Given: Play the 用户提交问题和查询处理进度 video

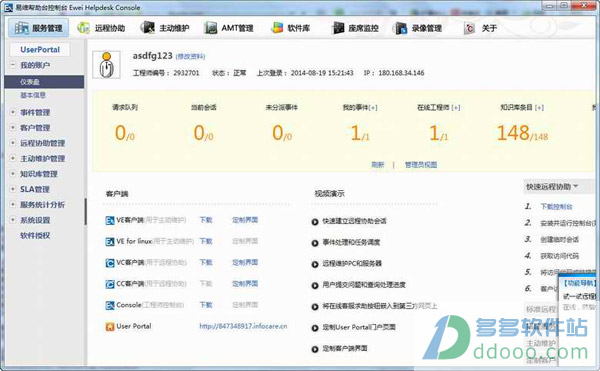Looking at the screenshot, I should pyautogui.click(x=315, y=285).
